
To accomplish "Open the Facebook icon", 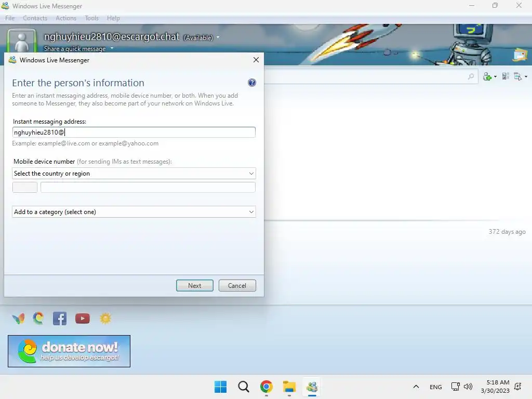I will pyautogui.click(x=60, y=318).
